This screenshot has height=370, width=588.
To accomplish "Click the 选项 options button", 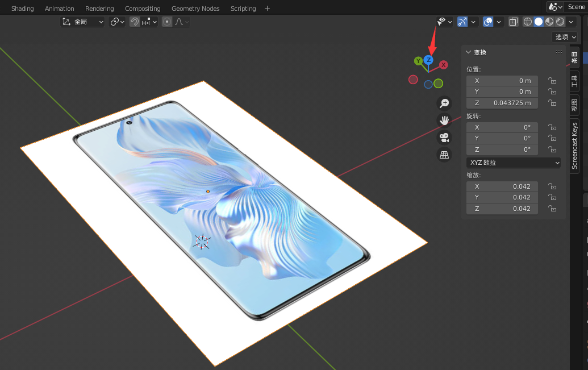I will [565, 37].
